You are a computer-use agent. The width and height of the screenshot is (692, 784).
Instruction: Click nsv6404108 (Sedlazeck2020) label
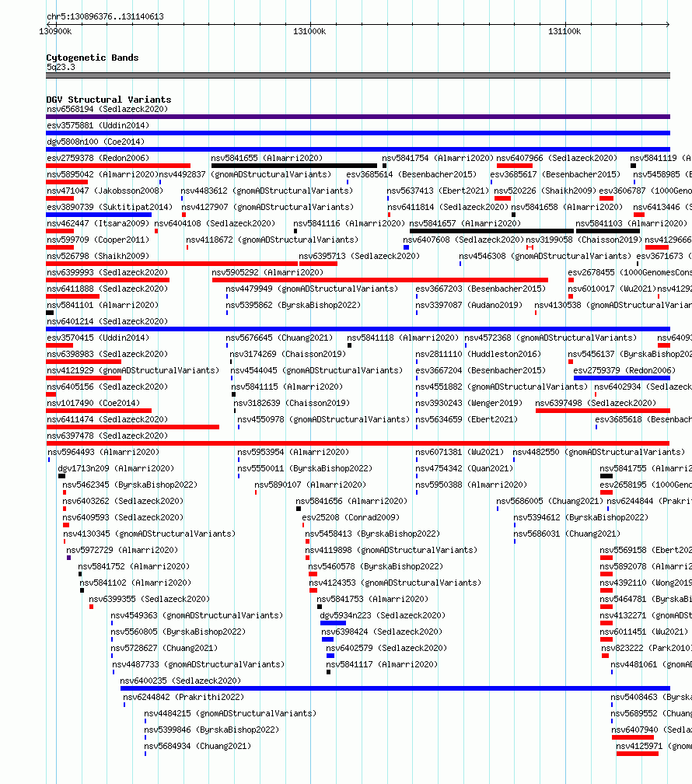click(x=215, y=223)
